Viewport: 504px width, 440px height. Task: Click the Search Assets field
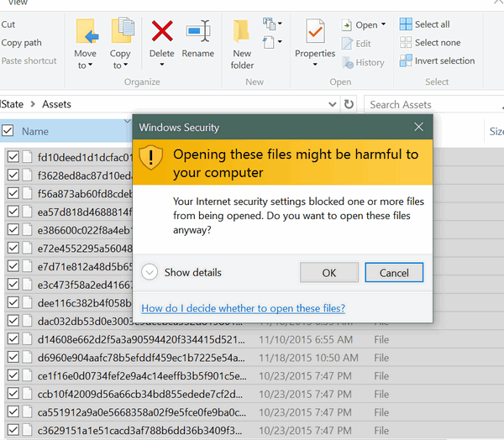(434, 104)
